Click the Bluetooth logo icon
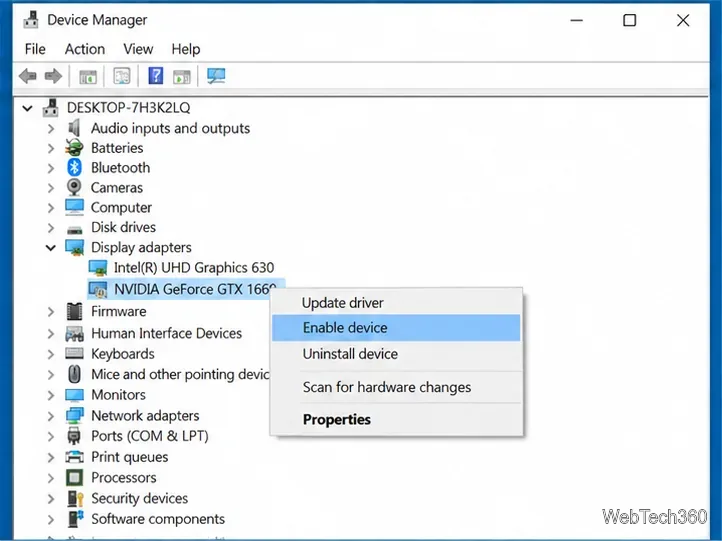Viewport: 722px width, 541px height. 74,168
